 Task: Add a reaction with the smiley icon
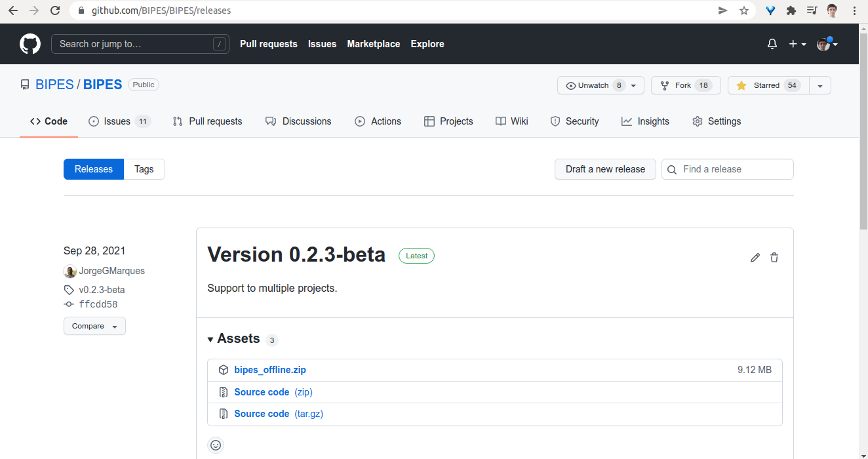[x=216, y=445]
